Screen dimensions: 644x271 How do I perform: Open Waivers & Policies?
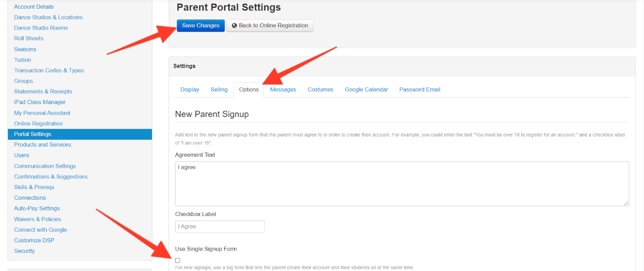(38, 219)
